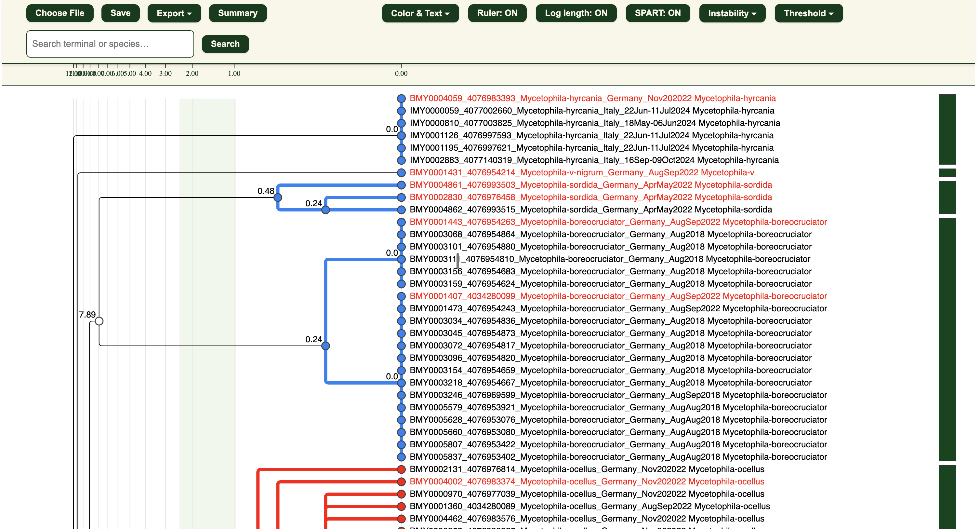This screenshot has height=529, width=980.
Task: Click tip node of BMY0001431 v-nigrum terminal
Action: (x=401, y=172)
